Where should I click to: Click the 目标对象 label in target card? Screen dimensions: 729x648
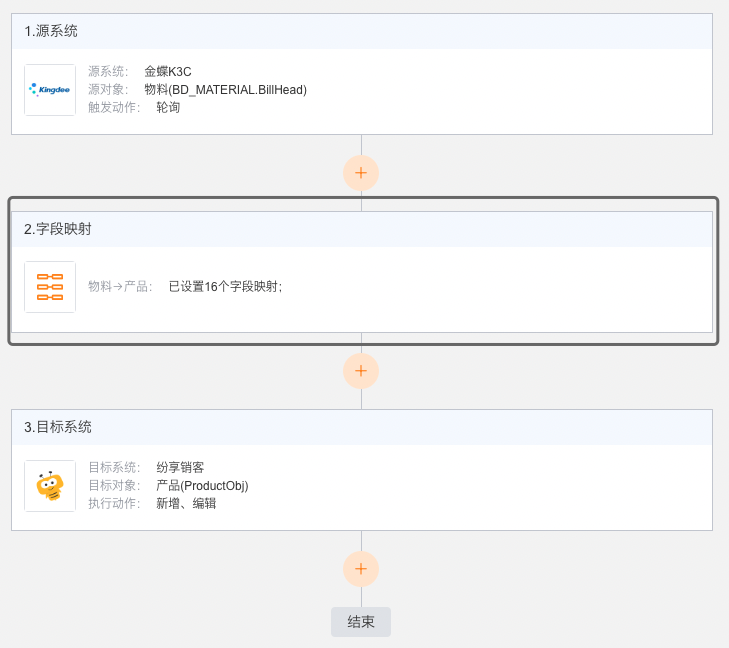pyautogui.click(x=114, y=485)
